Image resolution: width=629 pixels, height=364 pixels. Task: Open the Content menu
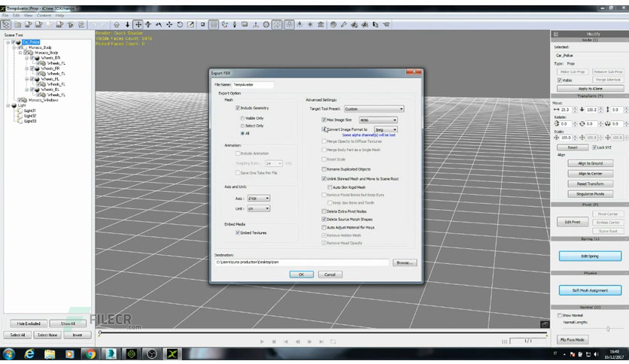(x=44, y=15)
